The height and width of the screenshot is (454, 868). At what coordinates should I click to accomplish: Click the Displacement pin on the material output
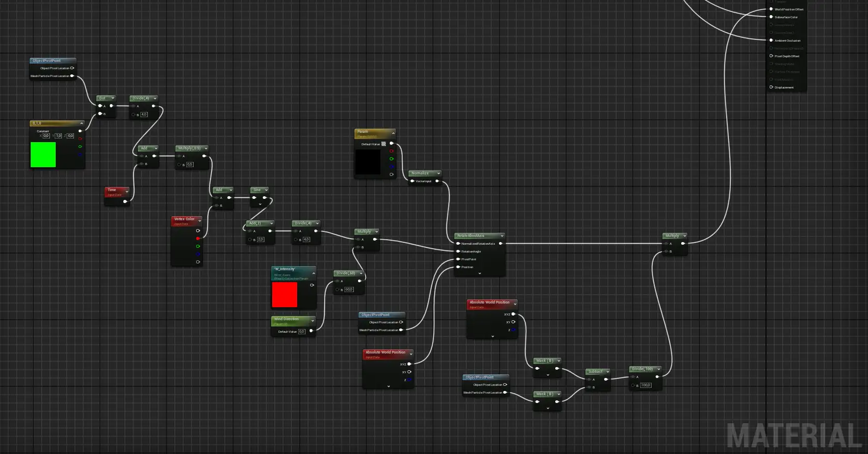771,87
